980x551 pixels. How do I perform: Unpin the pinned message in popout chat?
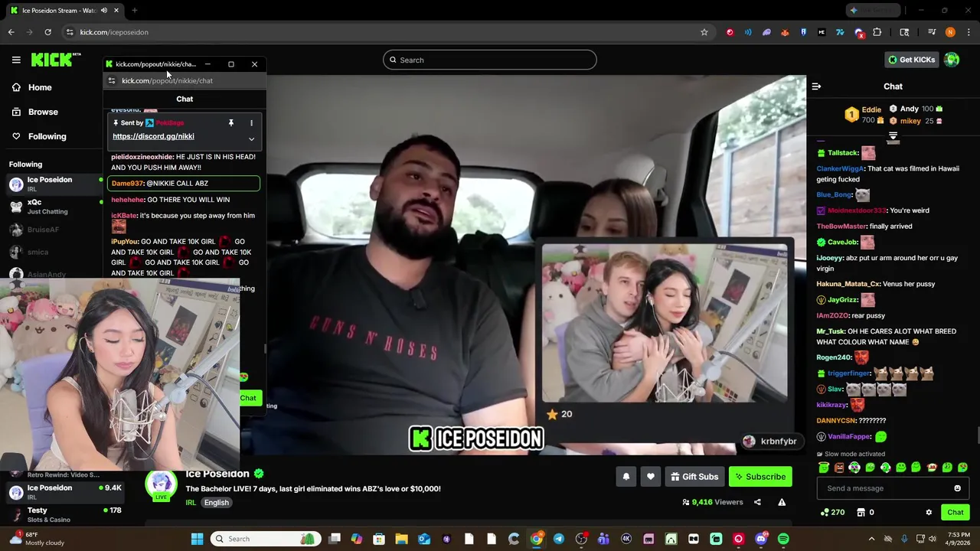[x=230, y=122]
